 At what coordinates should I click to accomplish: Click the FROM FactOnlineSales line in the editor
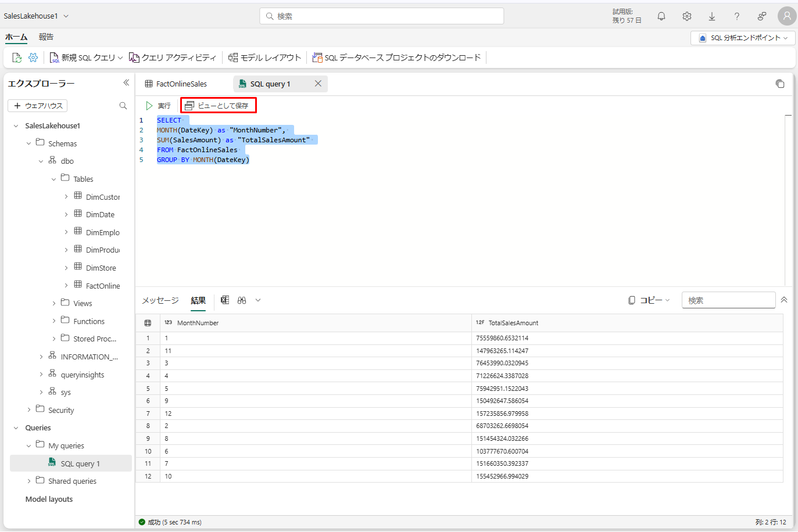click(x=197, y=150)
